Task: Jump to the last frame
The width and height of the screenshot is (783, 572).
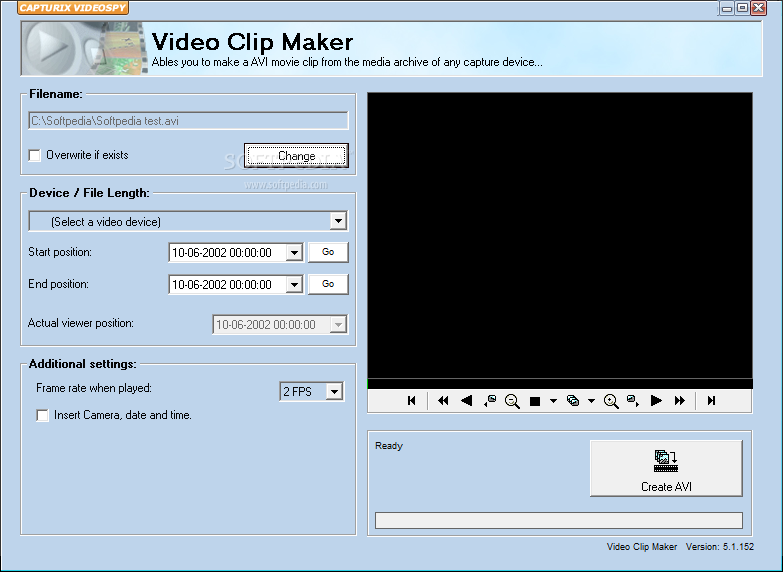Action: 712,401
